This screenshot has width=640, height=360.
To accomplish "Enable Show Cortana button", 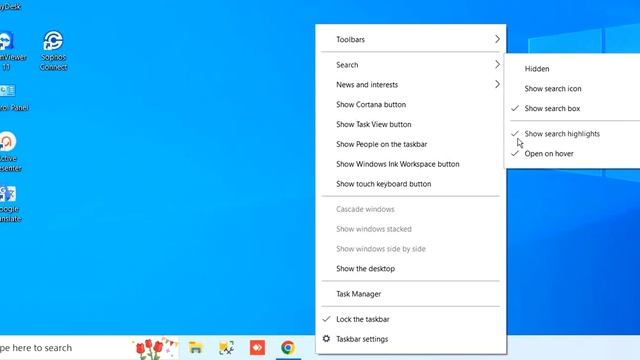I will 411,104.
